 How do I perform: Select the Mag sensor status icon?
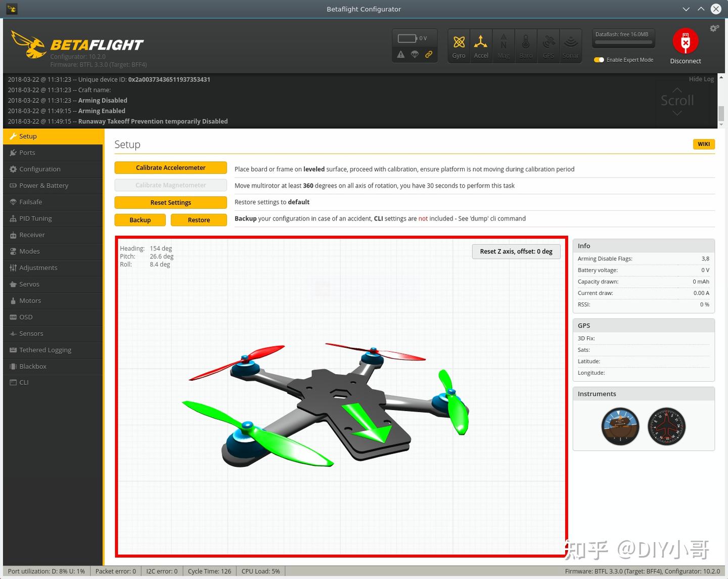tap(503, 46)
